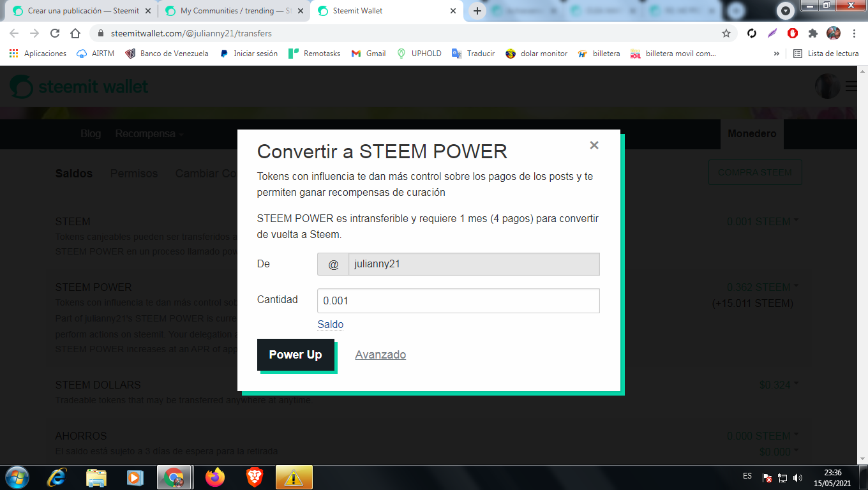Switch to the My Communities trending tab
Image resolution: width=868 pixels, height=490 pixels.
pyautogui.click(x=232, y=11)
